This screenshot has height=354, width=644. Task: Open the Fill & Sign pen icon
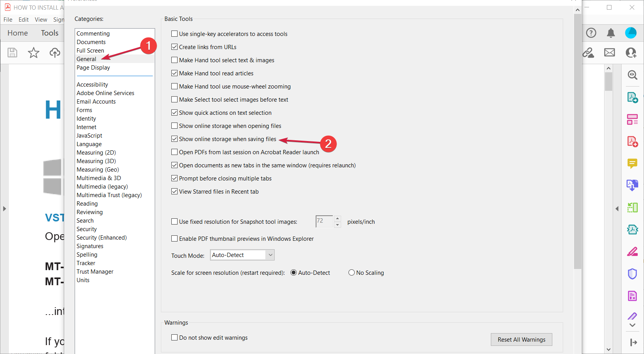(x=632, y=252)
